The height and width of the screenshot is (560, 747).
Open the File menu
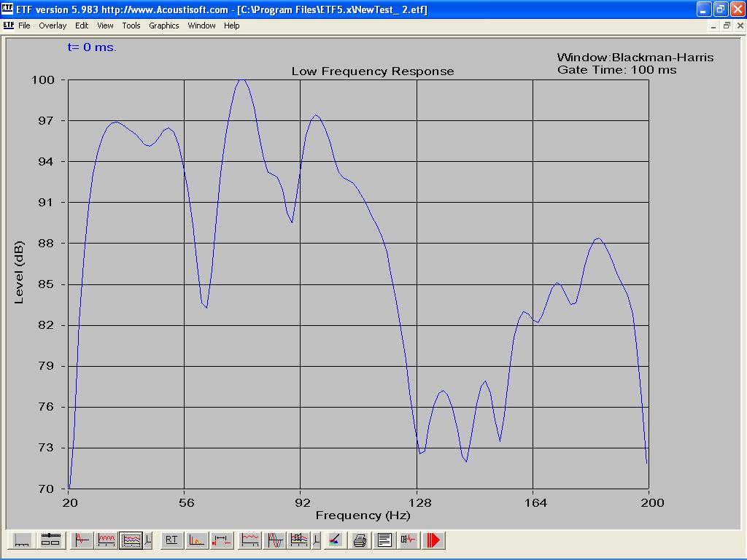pos(24,26)
